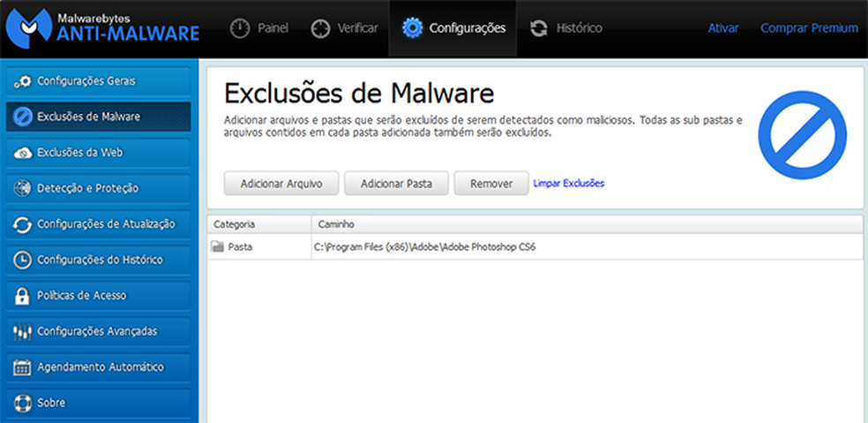Open Agendamento Automático section
The height and width of the screenshot is (423, 868).
(99, 367)
